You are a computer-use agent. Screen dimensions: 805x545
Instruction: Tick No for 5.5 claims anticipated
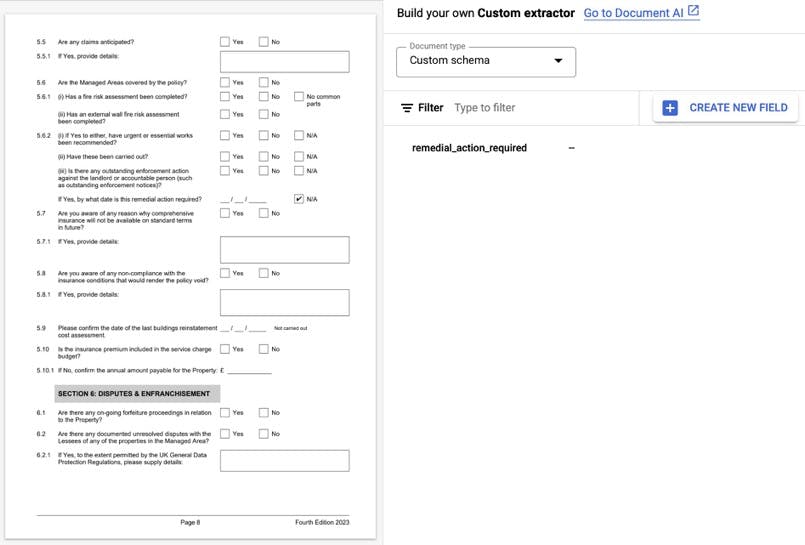point(263,42)
